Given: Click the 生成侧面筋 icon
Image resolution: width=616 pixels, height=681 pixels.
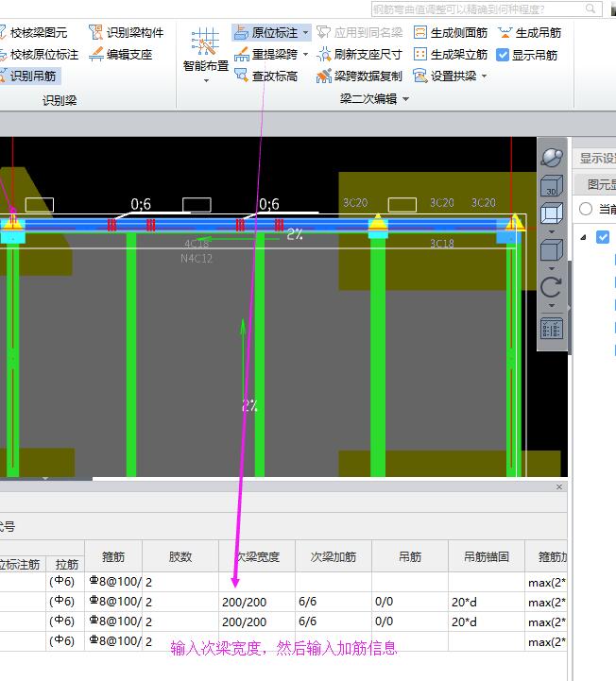Looking at the screenshot, I should coord(420,33).
